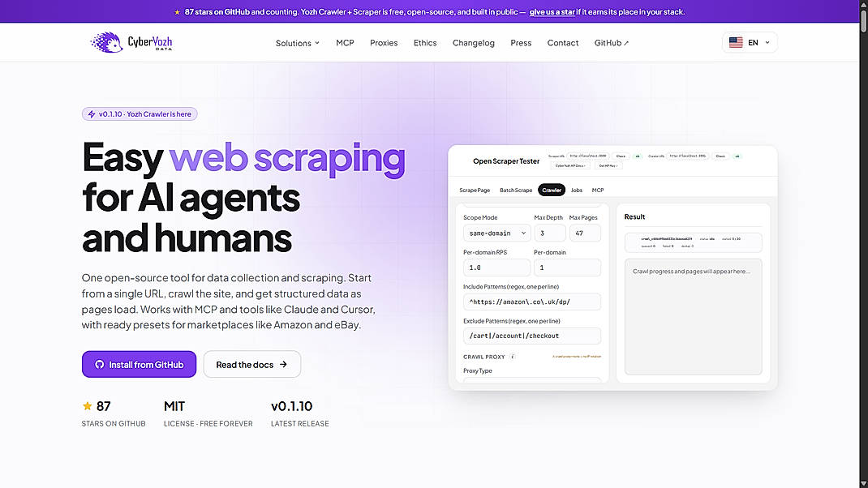
Task: Click the lightning bolt icon in version badge
Action: pos(92,114)
